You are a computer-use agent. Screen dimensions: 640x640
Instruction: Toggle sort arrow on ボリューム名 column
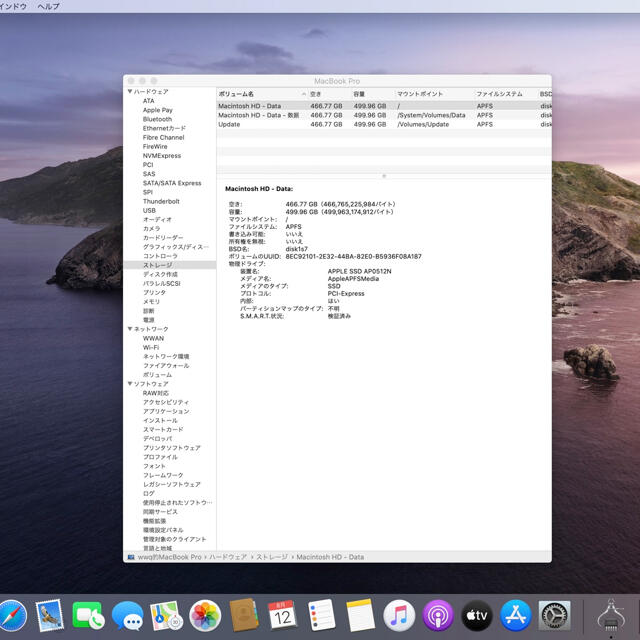point(304,94)
